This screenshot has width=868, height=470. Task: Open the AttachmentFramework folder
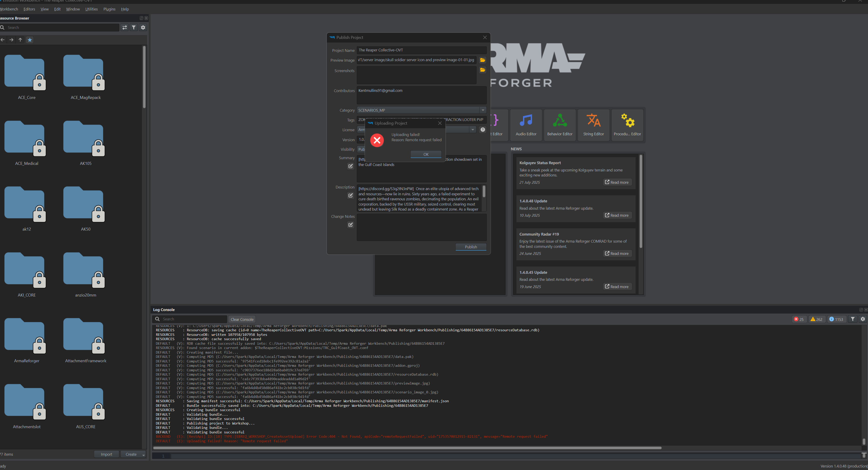(x=86, y=341)
